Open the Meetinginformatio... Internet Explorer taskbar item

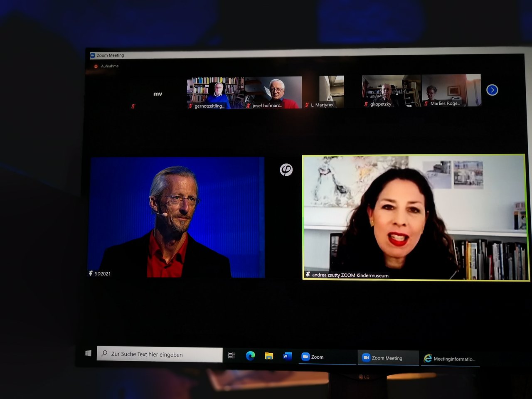coord(450,359)
